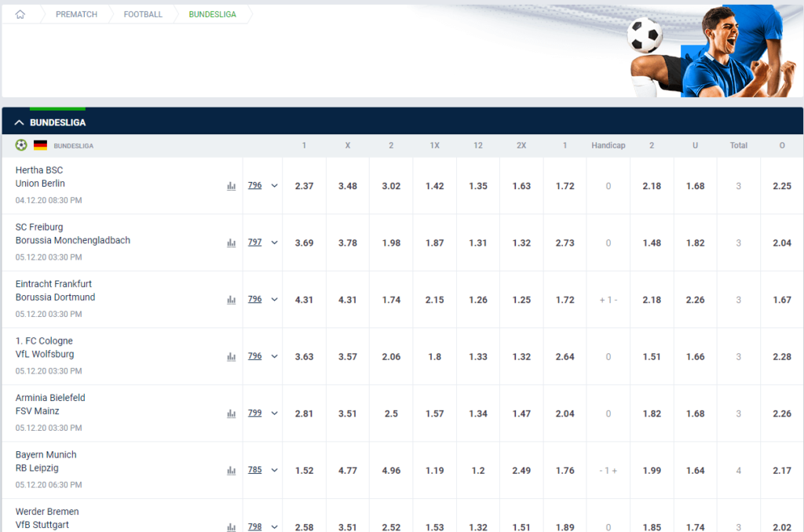
Task: Open VfL Wolfsburg team name
Action: (x=45, y=354)
